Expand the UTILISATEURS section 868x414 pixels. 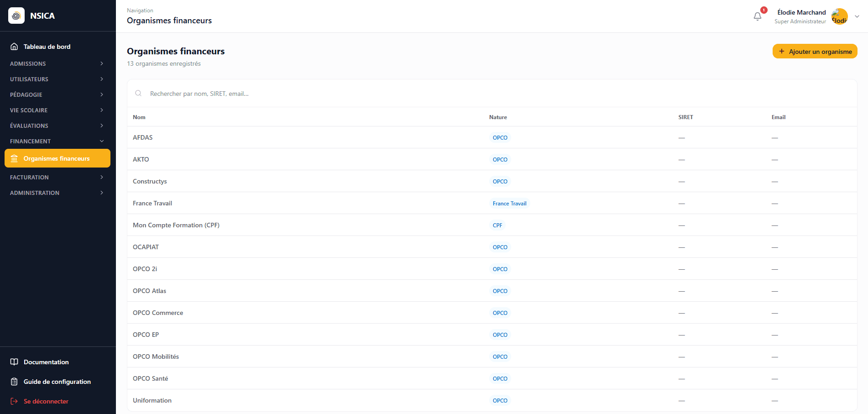point(58,79)
